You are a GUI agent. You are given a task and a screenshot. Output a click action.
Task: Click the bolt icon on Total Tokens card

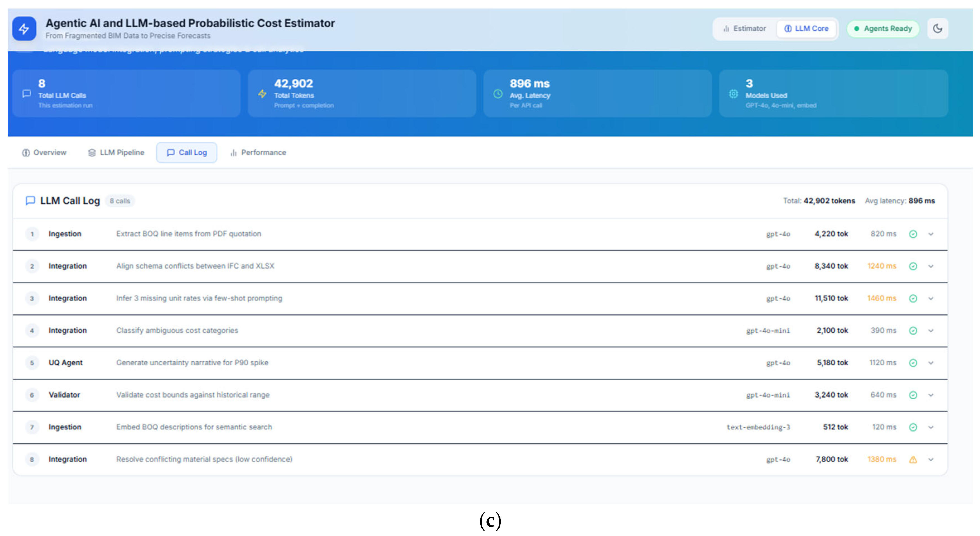click(262, 94)
